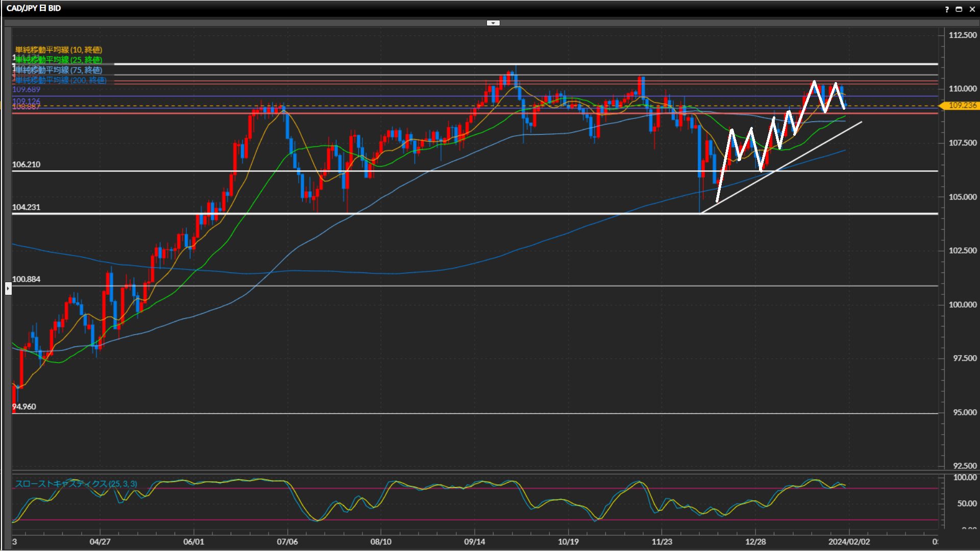Click the 100.000 price axis label
The width and height of the screenshot is (980, 551).
click(x=962, y=305)
